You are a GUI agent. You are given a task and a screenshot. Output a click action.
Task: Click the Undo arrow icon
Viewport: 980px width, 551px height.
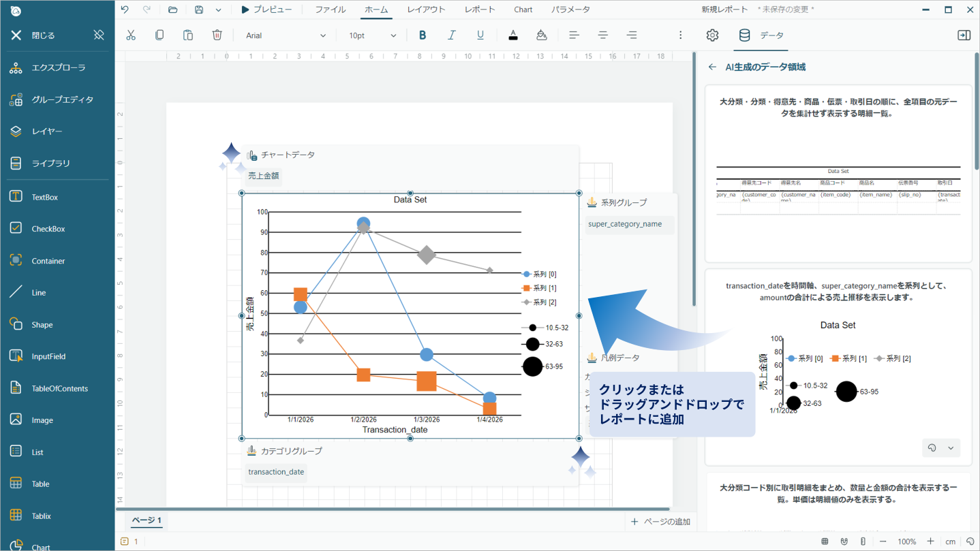click(125, 10)
